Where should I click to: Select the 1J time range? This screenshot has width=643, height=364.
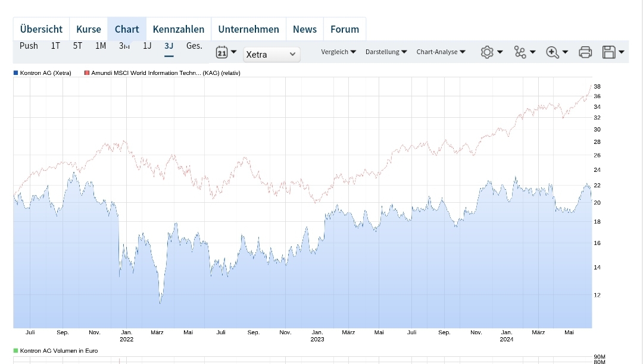146,45
